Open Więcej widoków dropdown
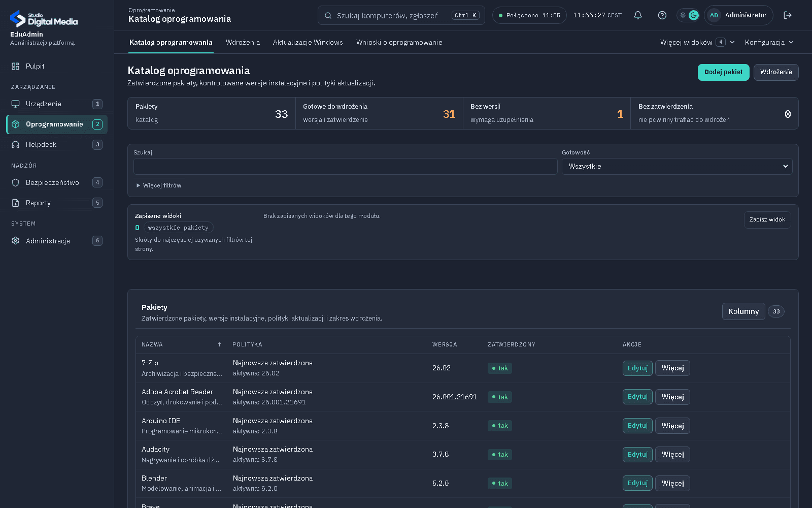 tap(697, 42)
